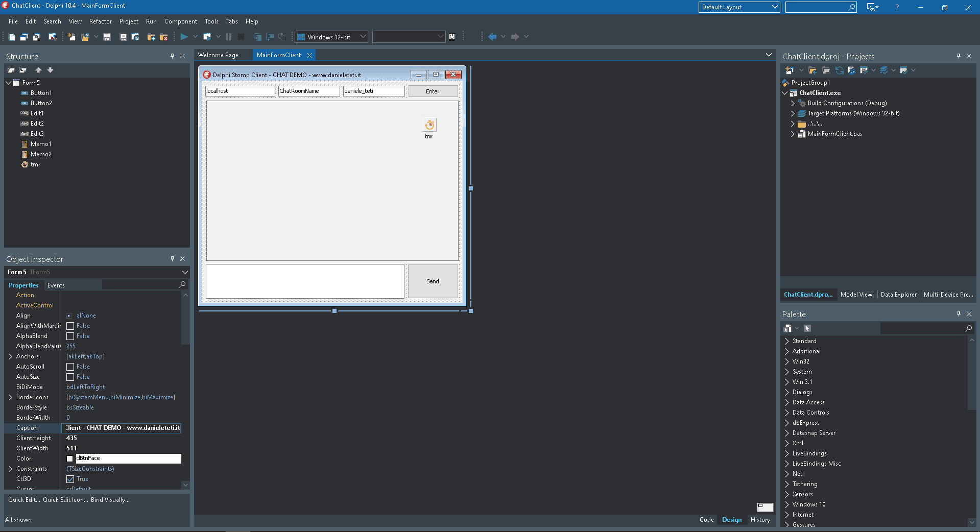Toggle the AlphaBlend checkbox
The height and width of the screenshot is (532, 980).
coord(70,336)
